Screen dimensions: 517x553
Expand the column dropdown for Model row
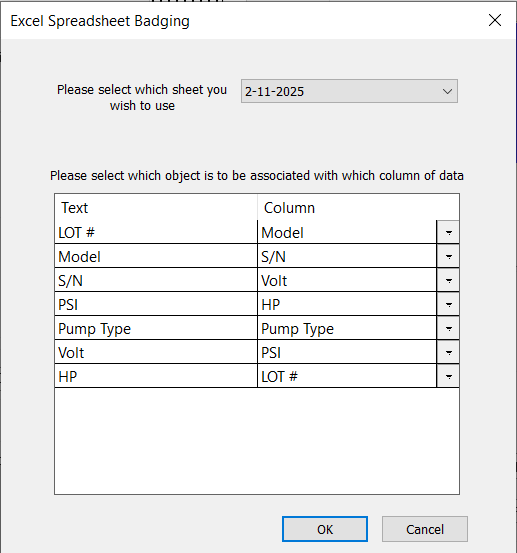pyautogui.click(x=448, y=256)
